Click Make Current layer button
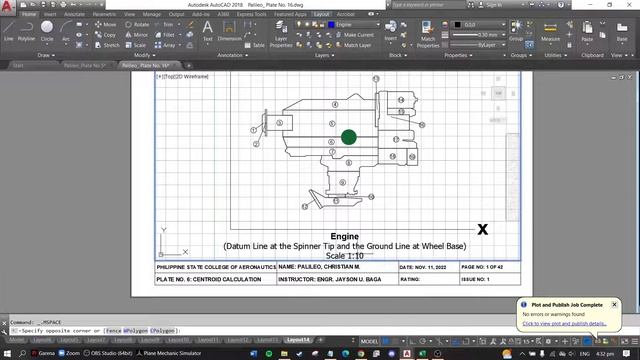This screenshot has width=640, height=360. coord(355,35)
